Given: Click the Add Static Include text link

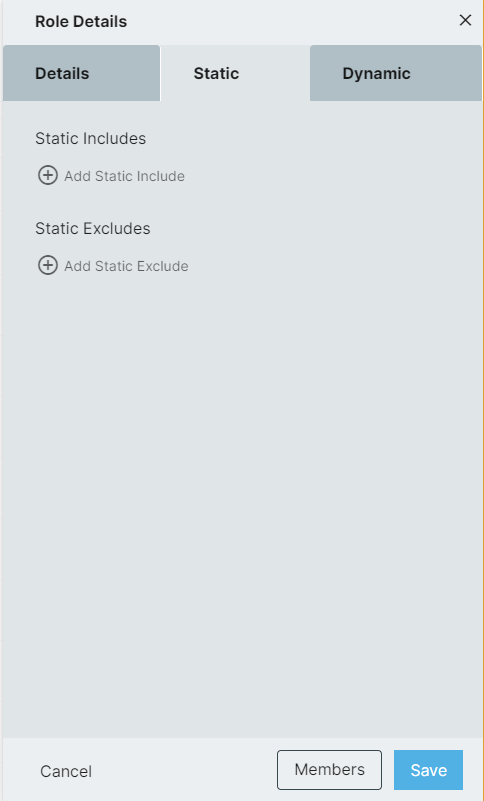Looking at the screenshot, I should click(x=124, y=176).
